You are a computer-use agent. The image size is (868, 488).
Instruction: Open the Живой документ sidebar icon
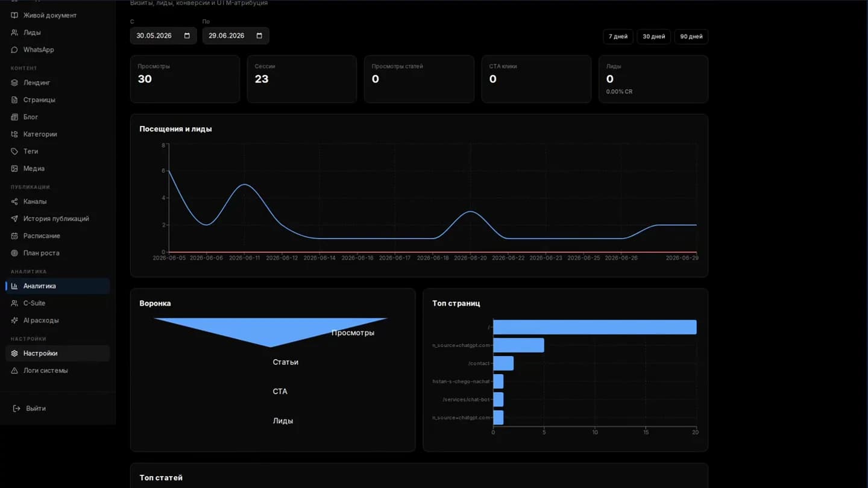click(x=14, y=15)
